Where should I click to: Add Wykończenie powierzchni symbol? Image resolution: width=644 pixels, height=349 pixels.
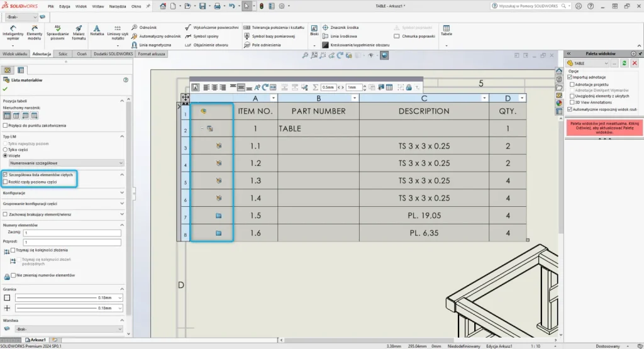click(212, 28)
